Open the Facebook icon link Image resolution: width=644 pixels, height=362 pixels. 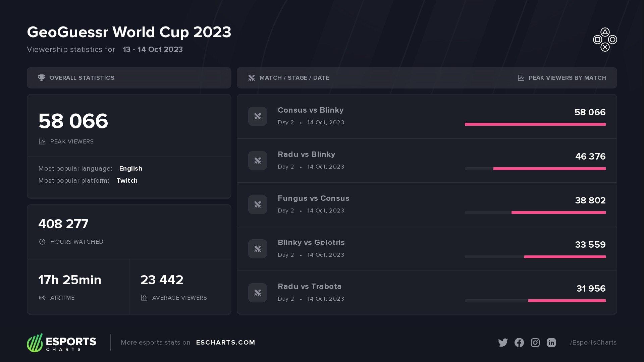(x=519, y=343)
